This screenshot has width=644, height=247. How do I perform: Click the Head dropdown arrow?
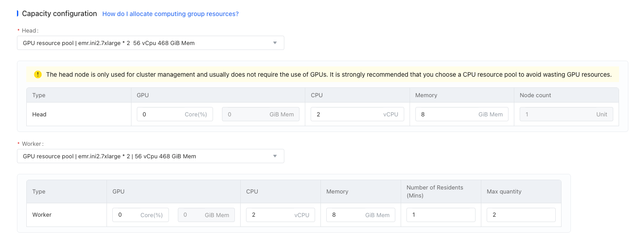click(x=275, y=43)
